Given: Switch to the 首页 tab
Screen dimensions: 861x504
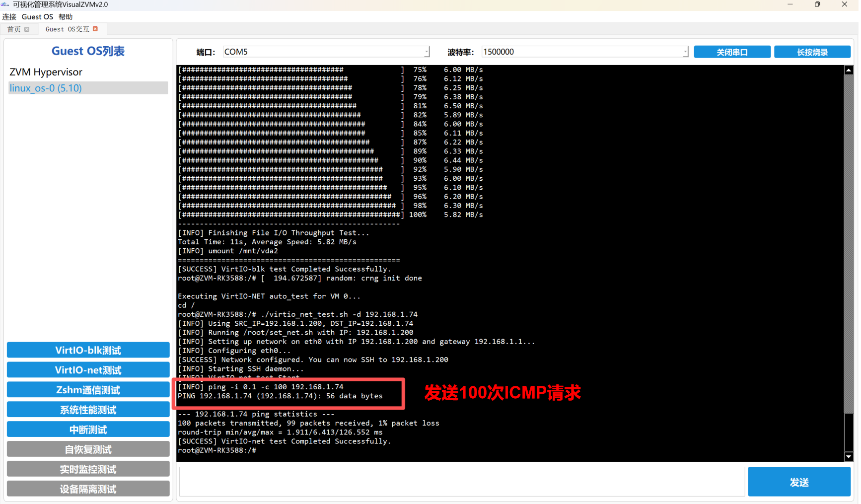Looking at the screenshot, I should [14, 29].
